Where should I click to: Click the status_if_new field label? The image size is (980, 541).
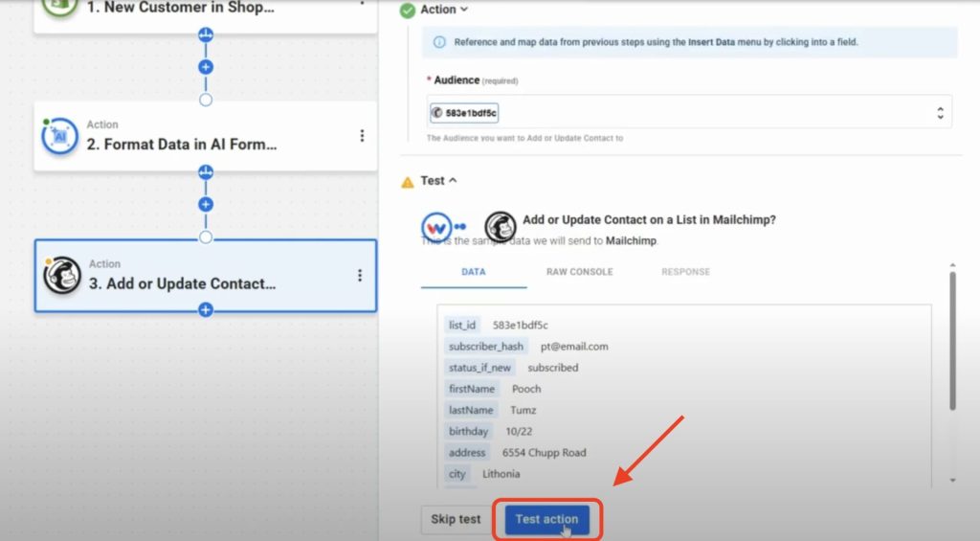pos(479,367)
